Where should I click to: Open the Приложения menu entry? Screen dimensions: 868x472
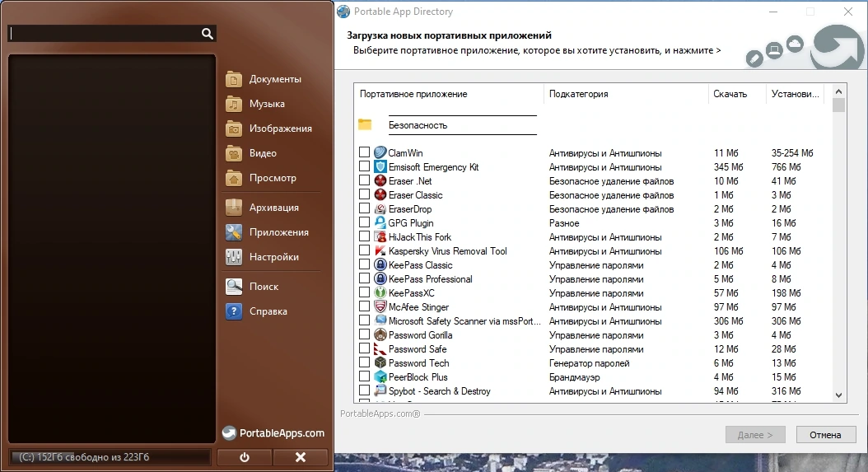point(279,232)
